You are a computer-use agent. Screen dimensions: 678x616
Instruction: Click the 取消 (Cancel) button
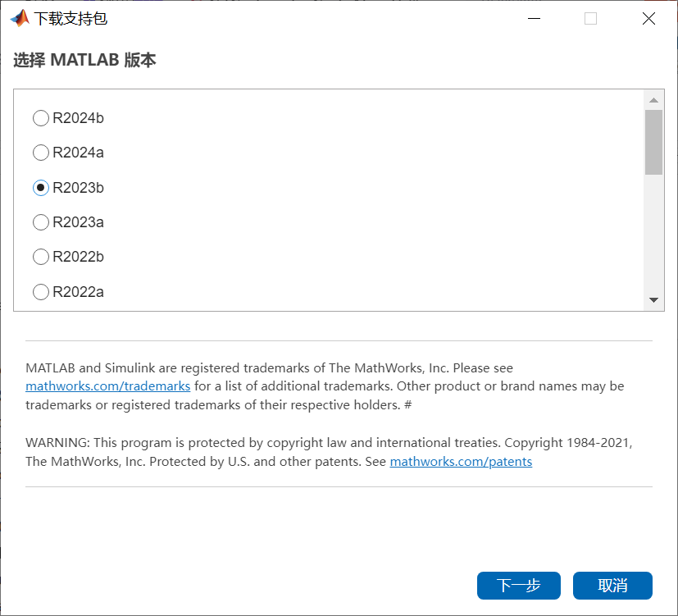(612, 586)
